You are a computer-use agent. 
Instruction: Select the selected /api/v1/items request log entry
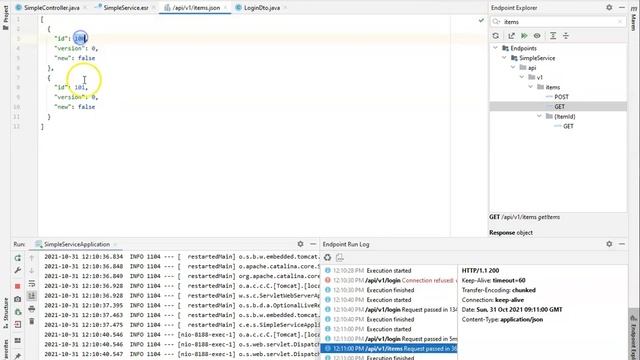pyautogui.click(x=389, y=349)
